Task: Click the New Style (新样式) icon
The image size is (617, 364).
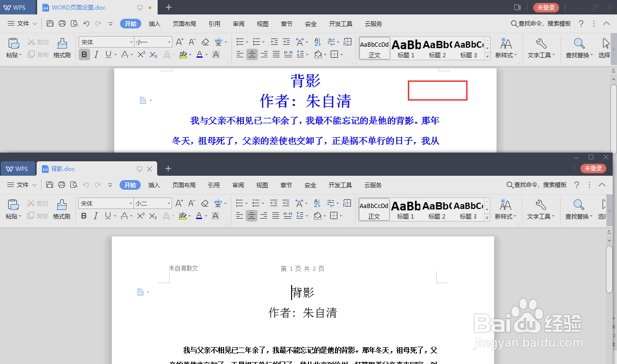Action: [506, 47]
